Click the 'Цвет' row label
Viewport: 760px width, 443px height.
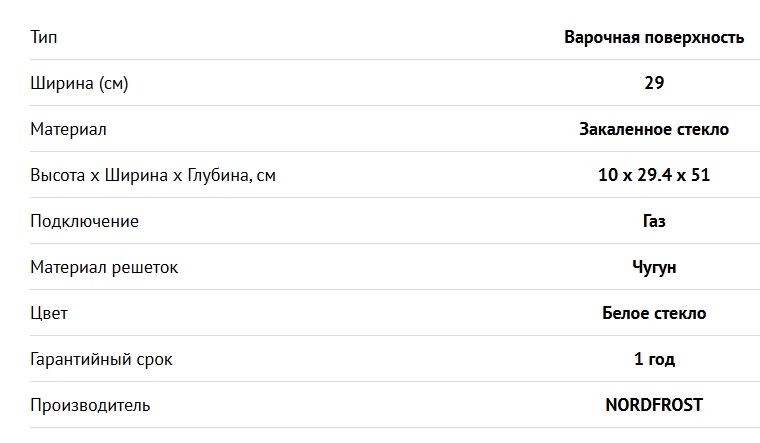pos(49,313)
